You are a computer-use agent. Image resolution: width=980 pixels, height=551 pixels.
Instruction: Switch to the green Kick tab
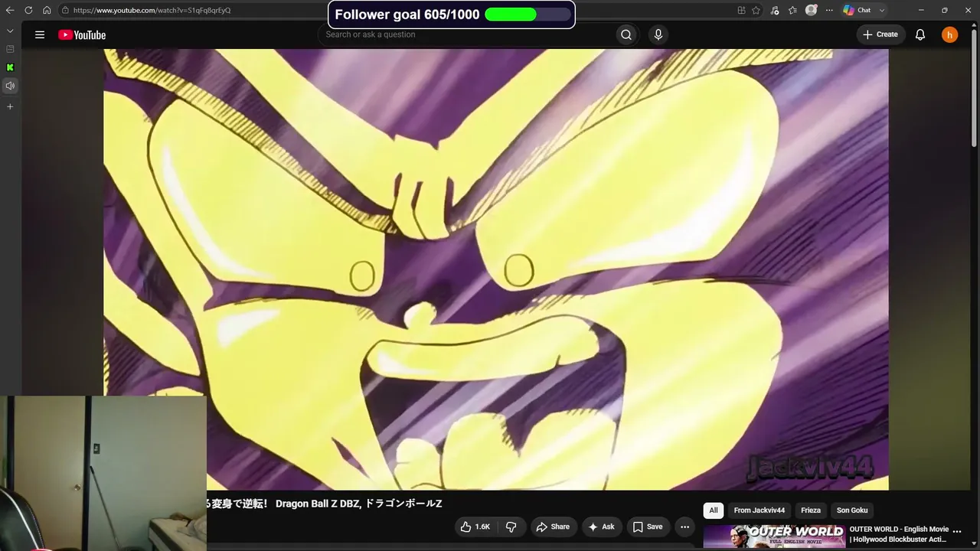pos(10,67)
